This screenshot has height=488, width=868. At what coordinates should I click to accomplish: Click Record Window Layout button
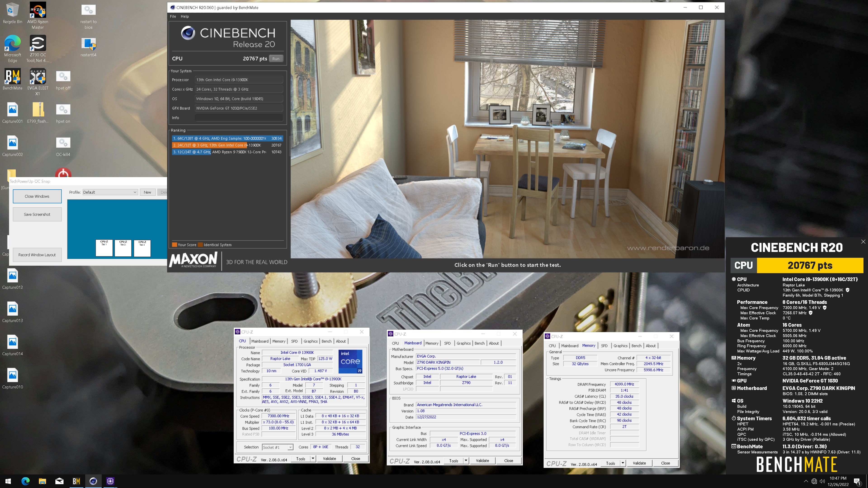tap(37, 255)
